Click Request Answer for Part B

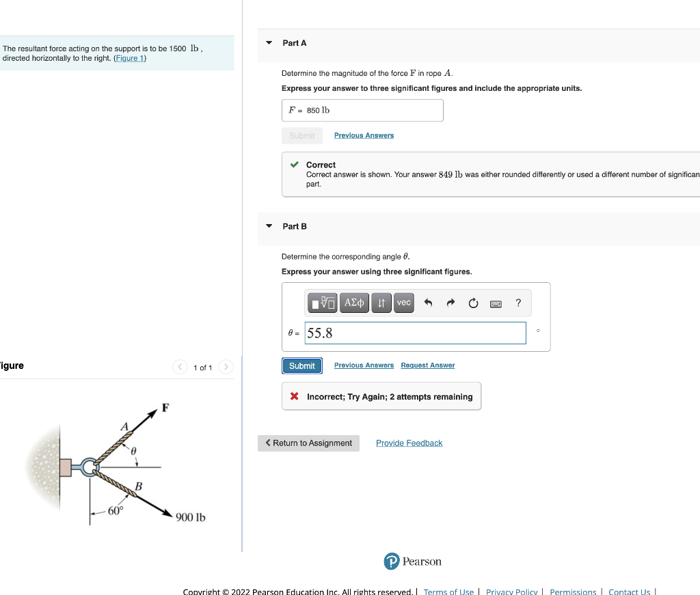[427, 365]
